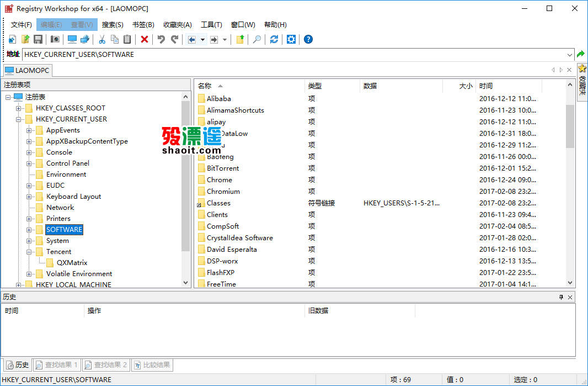Collapse the Tencent tree node
588x386 pixels.
29,252
